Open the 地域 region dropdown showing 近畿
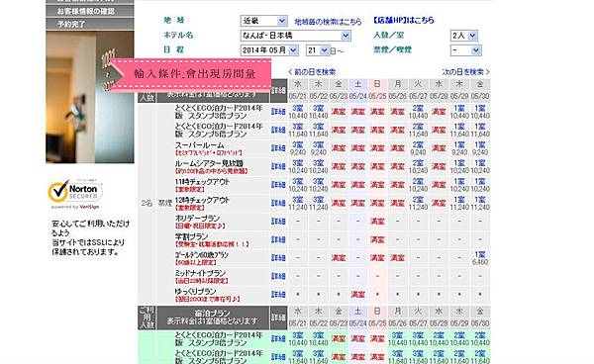Screen dimensions: 594x364 (263, 21)
